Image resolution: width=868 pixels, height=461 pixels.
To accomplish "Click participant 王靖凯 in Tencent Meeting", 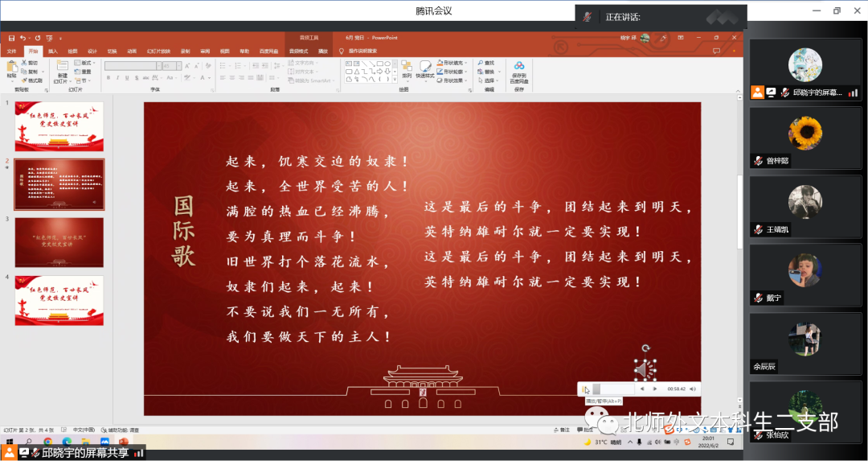I will tap(805, 209).
